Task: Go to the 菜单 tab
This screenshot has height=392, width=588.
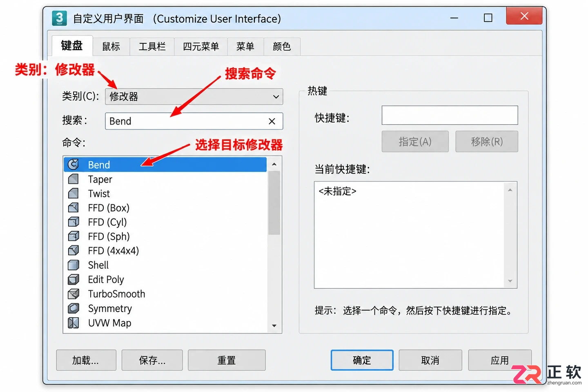Action: [245, 47]
